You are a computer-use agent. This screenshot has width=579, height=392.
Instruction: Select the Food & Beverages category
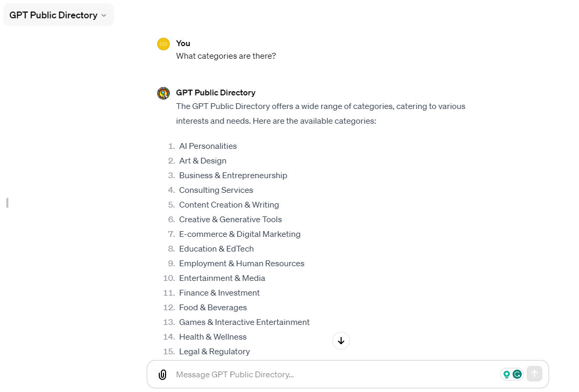(x=213, y=307)
